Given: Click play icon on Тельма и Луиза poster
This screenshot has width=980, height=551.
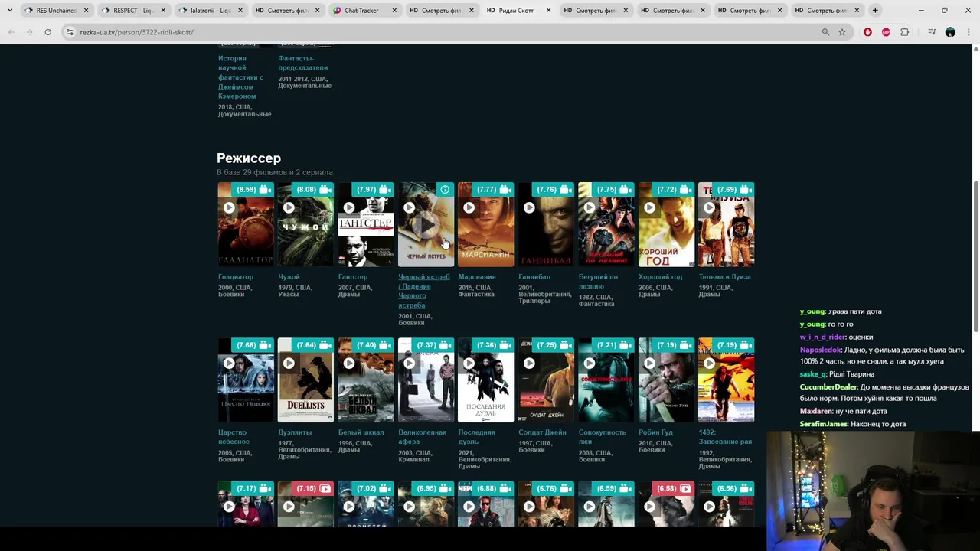Looking at the screenshot, I should [710, 207].
